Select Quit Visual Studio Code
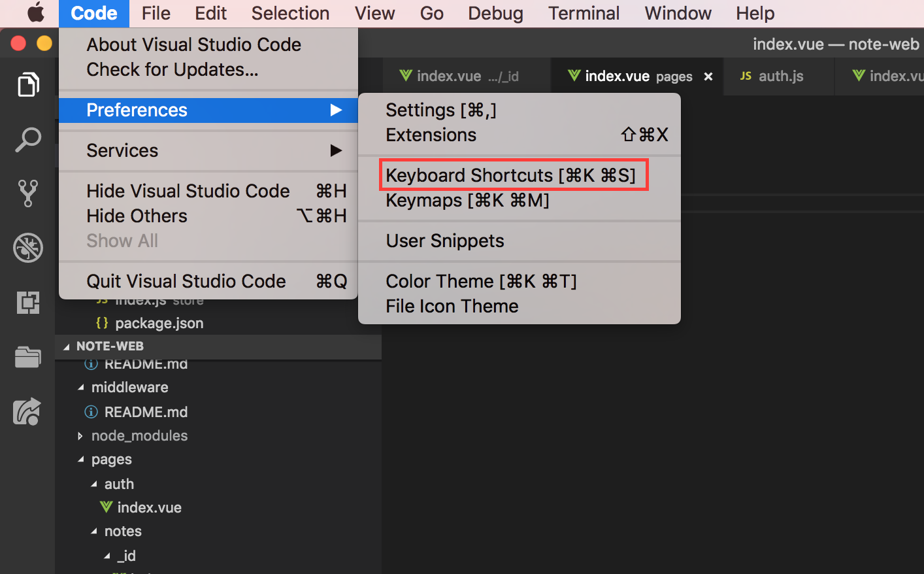 (x=208, y=281)
